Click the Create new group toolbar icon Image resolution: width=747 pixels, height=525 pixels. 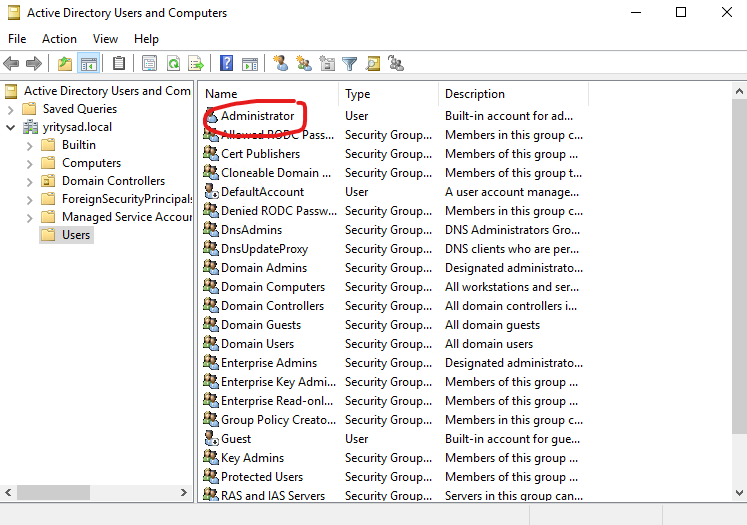[x=303, y=63]
